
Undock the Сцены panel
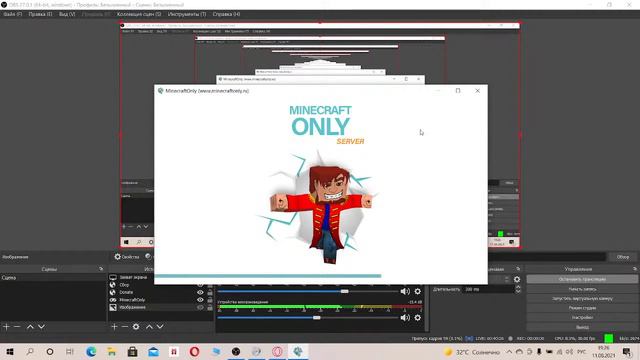coord(101,269)
